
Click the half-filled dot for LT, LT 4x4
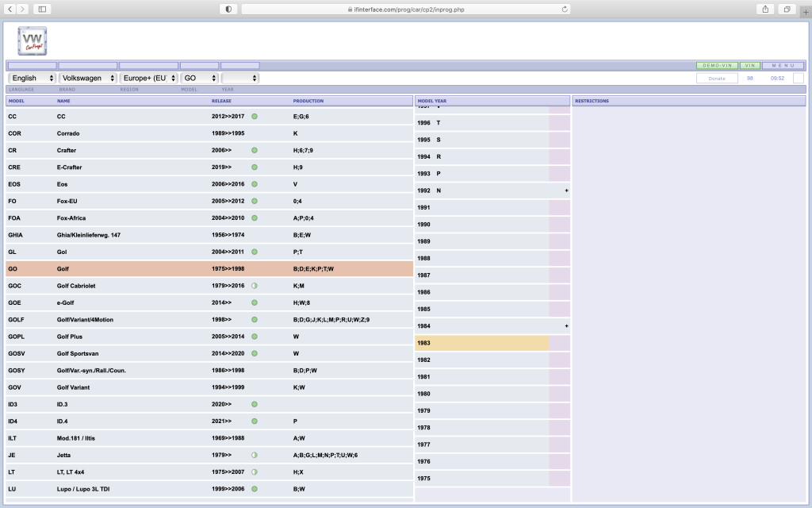(255, 472)
